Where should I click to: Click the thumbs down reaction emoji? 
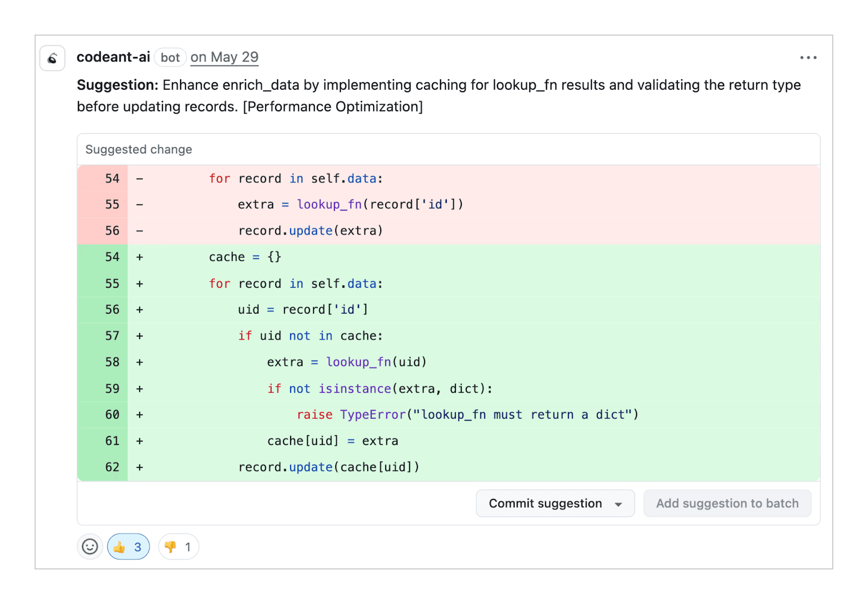coord(170,546)
